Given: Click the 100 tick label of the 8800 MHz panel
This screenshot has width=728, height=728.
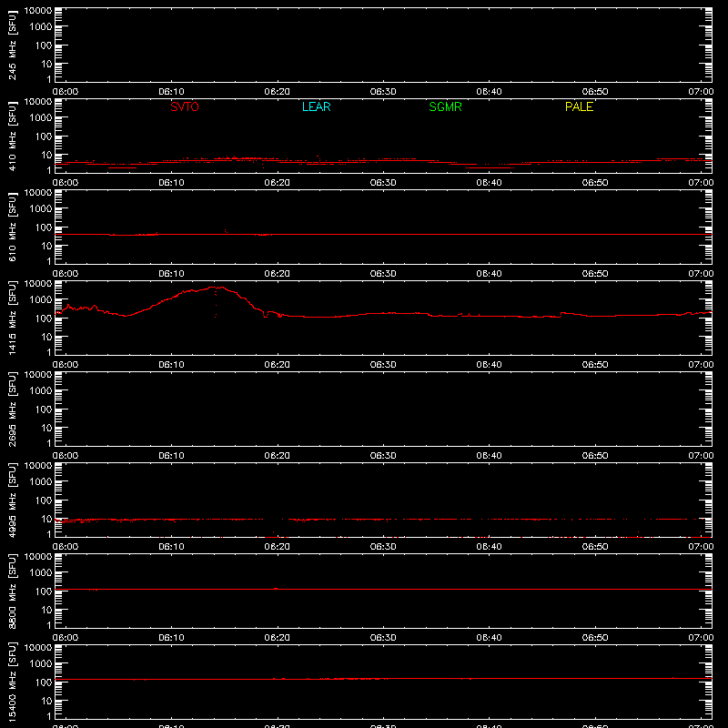Looking at the screenshot, I should (x=44, y=591).
